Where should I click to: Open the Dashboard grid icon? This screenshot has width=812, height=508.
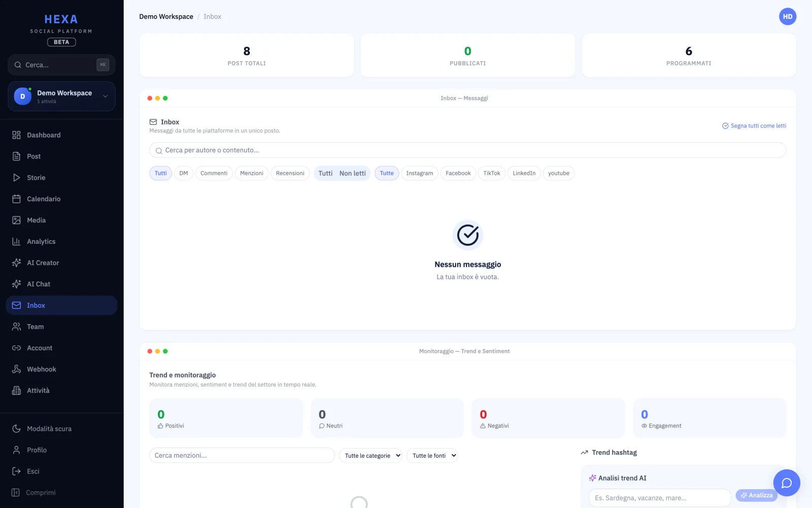pos(16,135)
